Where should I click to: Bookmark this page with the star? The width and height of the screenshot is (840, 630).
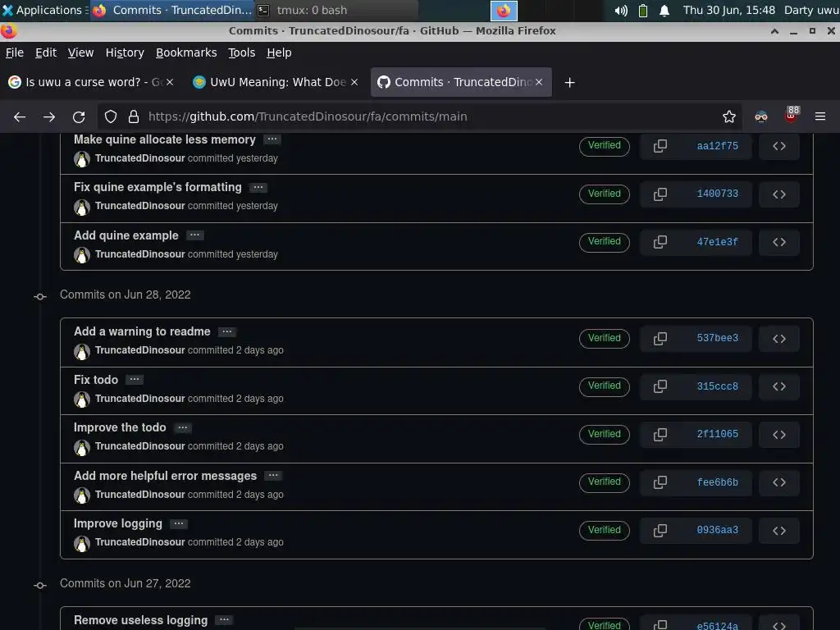(x=728, y=116)
